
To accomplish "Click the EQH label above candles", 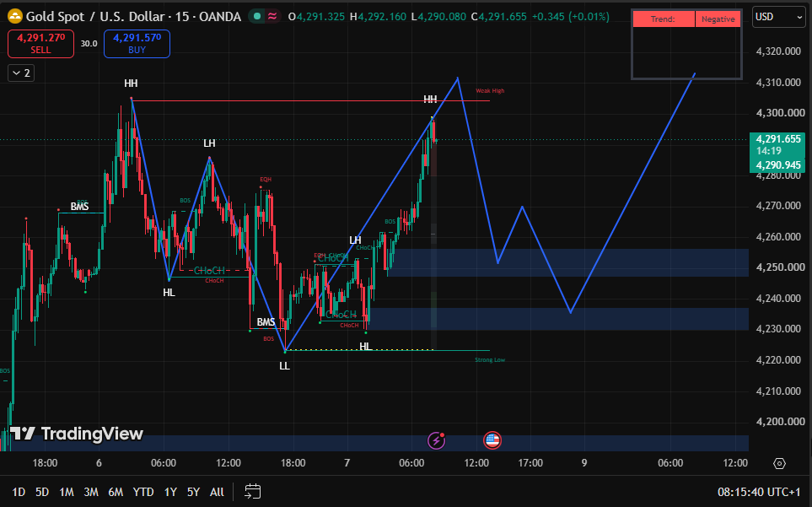I will (x=266, y=179).
